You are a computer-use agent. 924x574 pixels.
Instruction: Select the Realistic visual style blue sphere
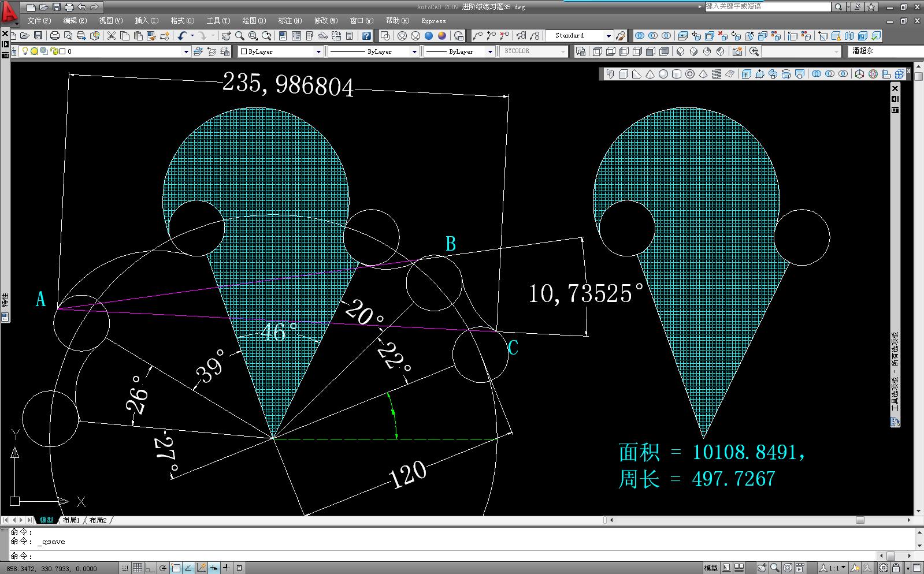tap(429, 36)
